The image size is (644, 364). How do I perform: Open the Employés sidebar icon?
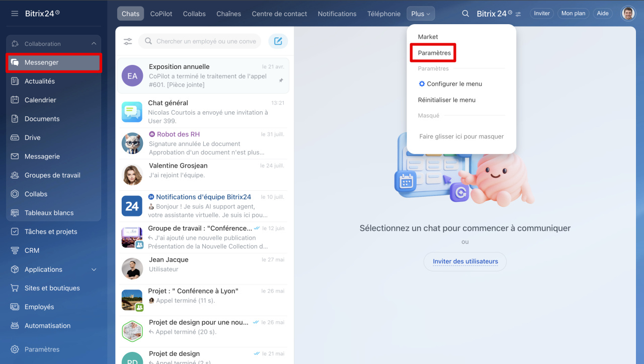15,307
